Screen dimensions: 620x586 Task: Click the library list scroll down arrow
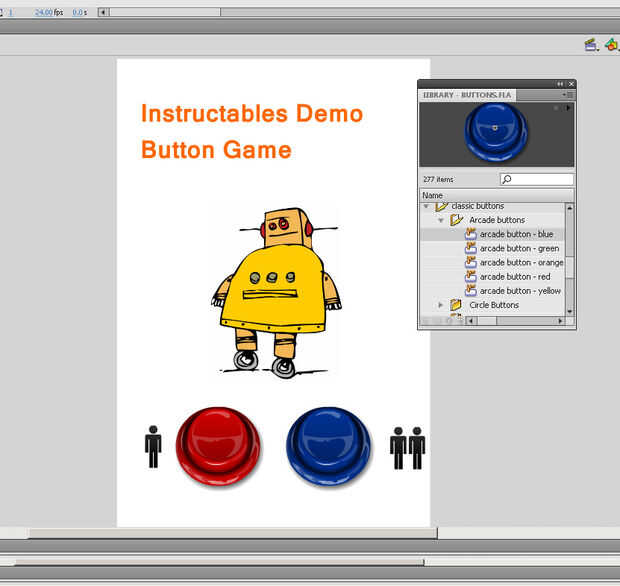point(569,311)
